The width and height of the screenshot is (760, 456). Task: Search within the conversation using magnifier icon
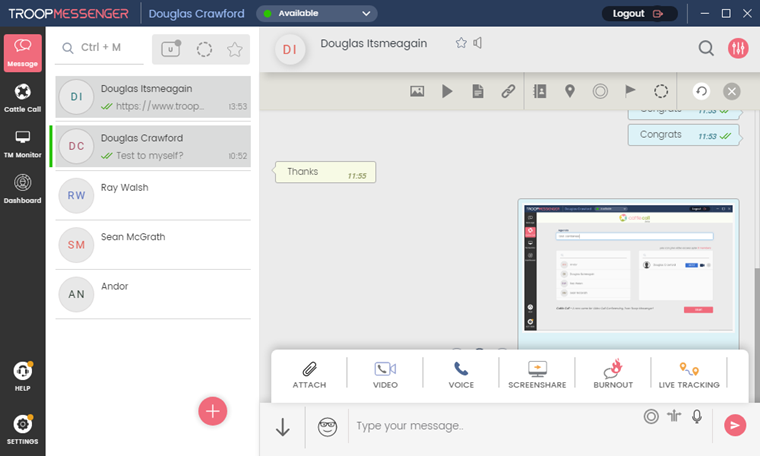tap(706, 48)
